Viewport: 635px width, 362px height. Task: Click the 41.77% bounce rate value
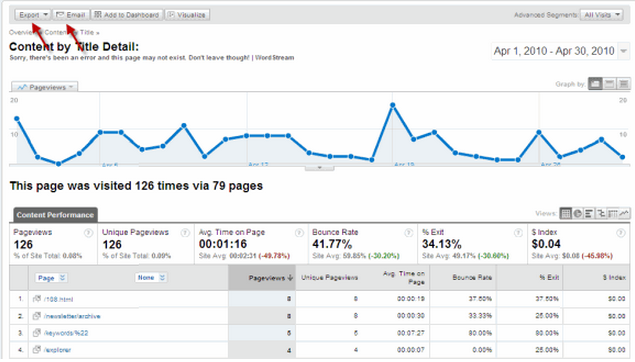coord(332,244)
